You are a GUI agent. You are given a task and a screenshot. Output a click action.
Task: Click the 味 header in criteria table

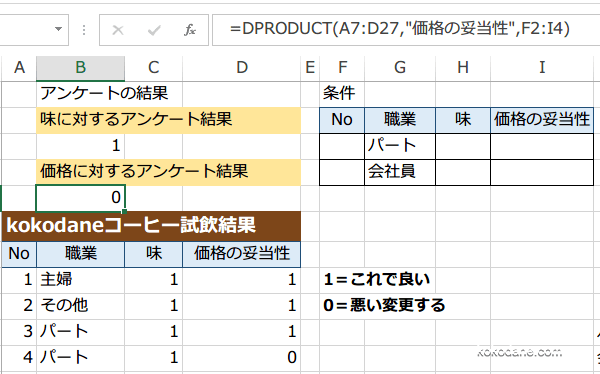pyautogui.click(x=463, y=120)
